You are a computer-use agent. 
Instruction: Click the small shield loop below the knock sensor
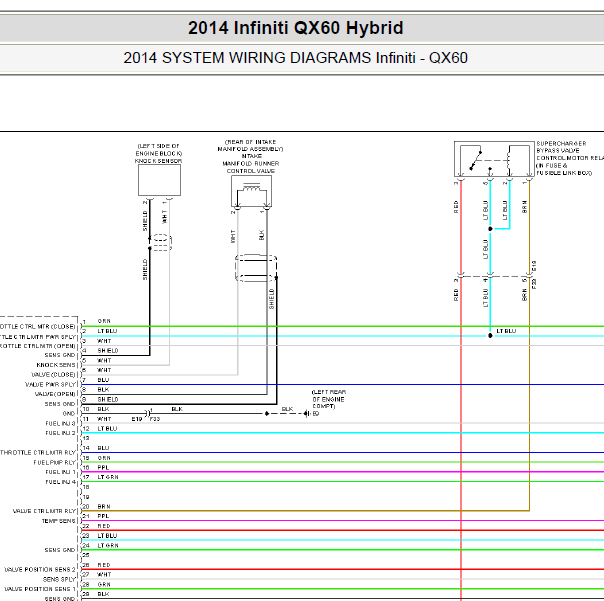point(161,242)
